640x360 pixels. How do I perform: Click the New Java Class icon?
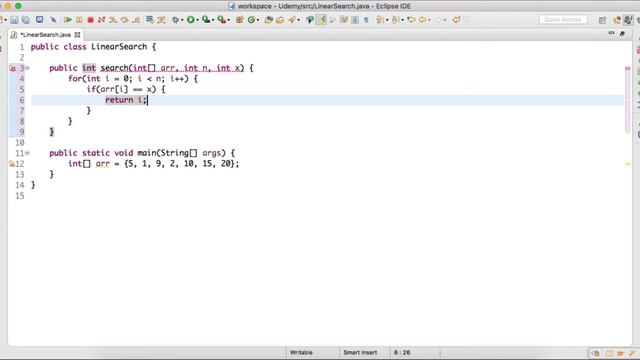pyautogui.click(x=251, y=20)
